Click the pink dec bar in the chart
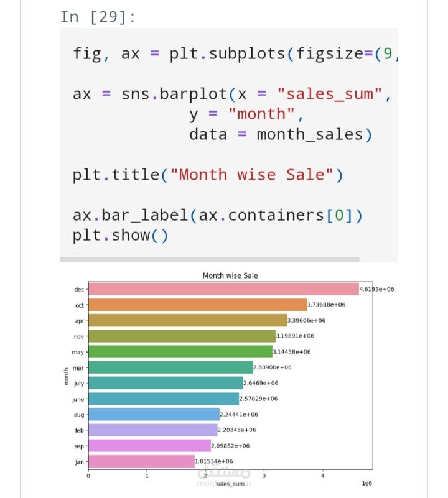This screenshot has height=498, width=448. click(224, 289)
